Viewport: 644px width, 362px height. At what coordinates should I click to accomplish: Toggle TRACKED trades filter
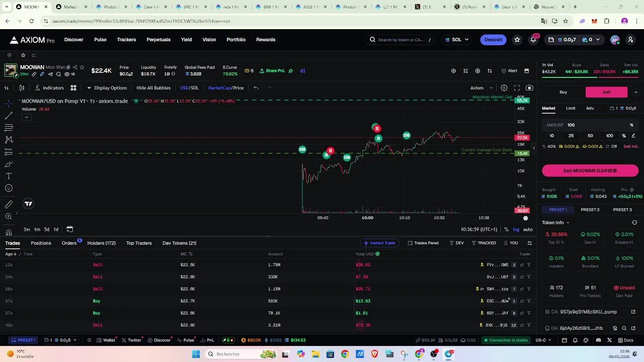pyautogui.click(x=484, y=243)
